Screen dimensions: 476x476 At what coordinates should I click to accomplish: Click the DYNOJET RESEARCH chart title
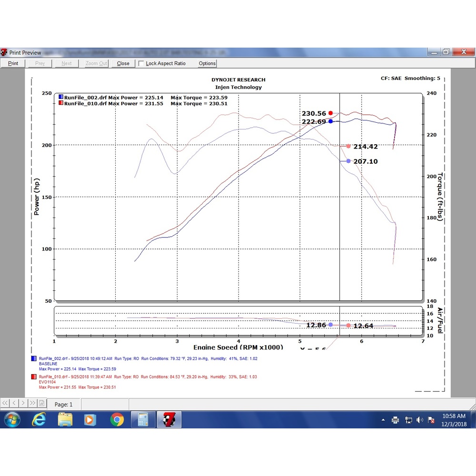click(x=238, y=80)
